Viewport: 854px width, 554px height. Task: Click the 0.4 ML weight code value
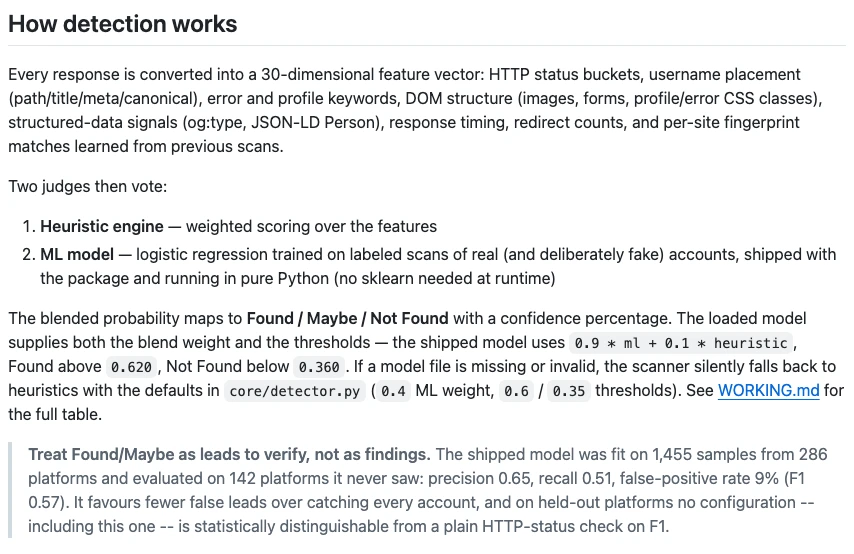(393, 391)
